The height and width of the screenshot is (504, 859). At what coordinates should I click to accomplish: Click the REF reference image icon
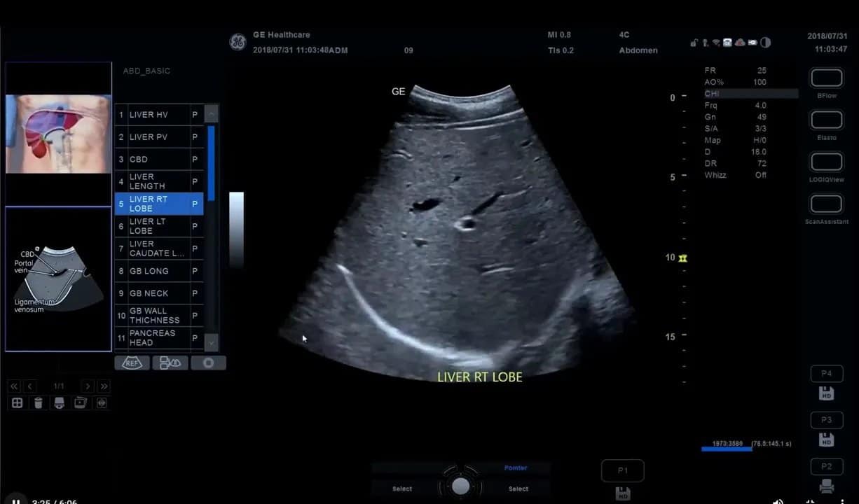point(132,363)
